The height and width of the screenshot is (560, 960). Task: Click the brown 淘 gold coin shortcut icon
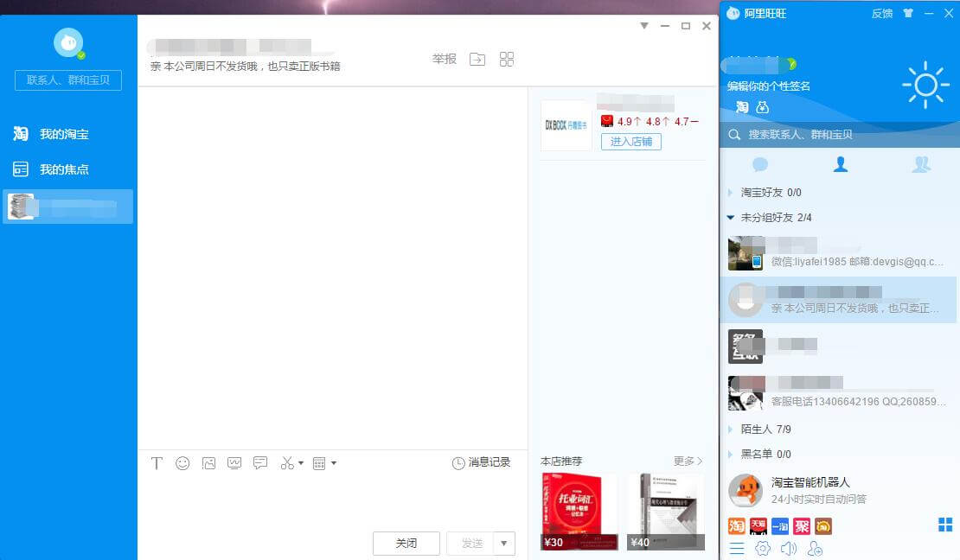tap(823, 525)
